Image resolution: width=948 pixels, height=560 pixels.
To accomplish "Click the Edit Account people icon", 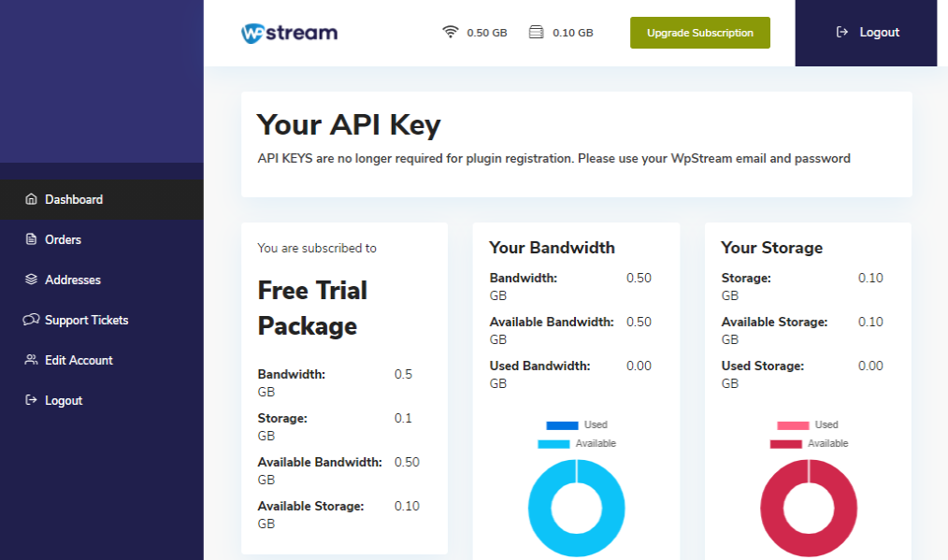I will [x=31, y=360].
